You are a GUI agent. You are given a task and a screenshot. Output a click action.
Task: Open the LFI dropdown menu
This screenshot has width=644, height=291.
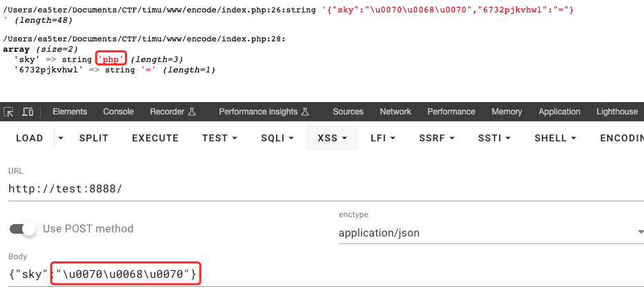point(383,138)
